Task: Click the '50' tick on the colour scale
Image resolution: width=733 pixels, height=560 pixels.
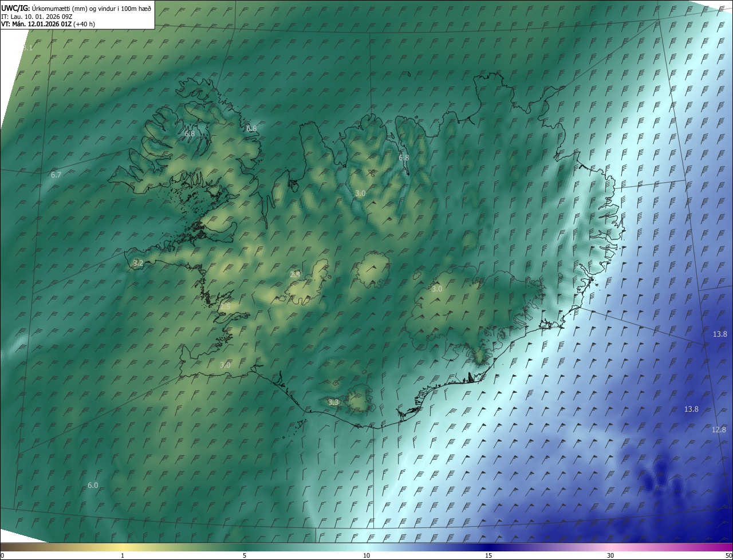Action: coord(728,555)
